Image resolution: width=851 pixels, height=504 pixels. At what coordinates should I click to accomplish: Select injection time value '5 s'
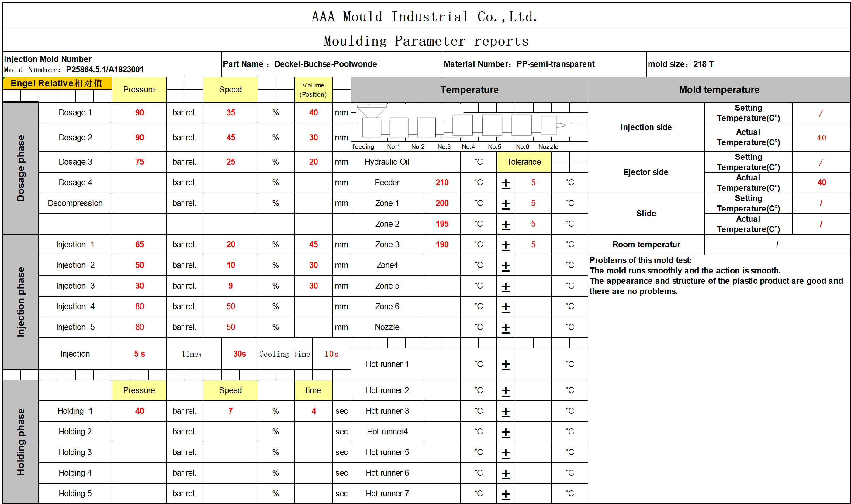(x=139, y=354)
